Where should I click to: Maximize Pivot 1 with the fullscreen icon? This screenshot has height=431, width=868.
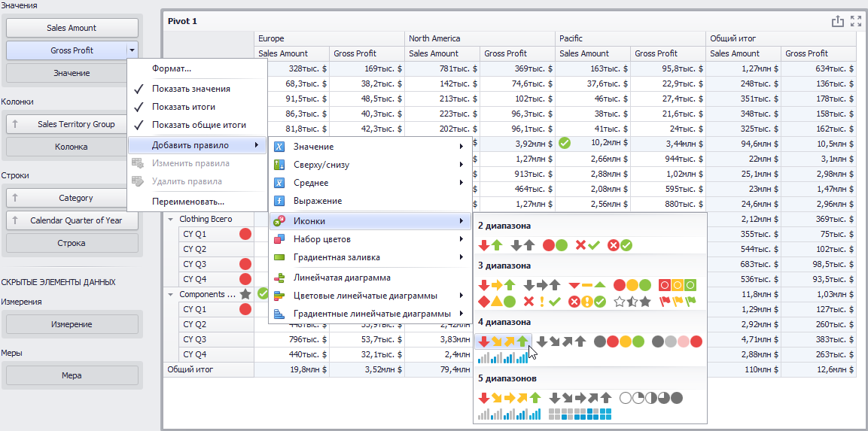(856, 22)
